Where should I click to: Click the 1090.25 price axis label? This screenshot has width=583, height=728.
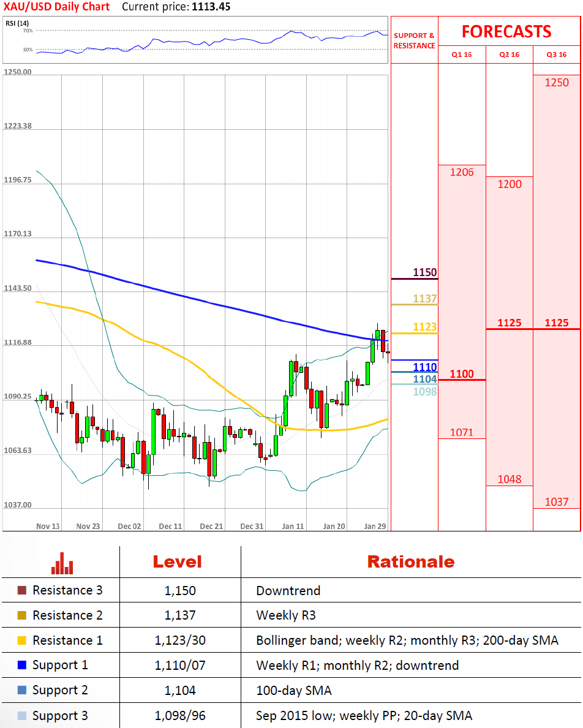tap(18, 397)
